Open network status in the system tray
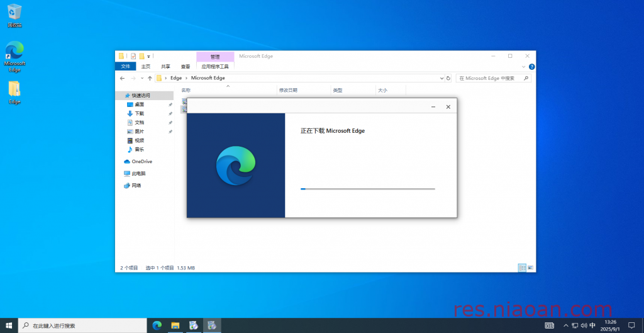644x333 pixels. [575, 325]
